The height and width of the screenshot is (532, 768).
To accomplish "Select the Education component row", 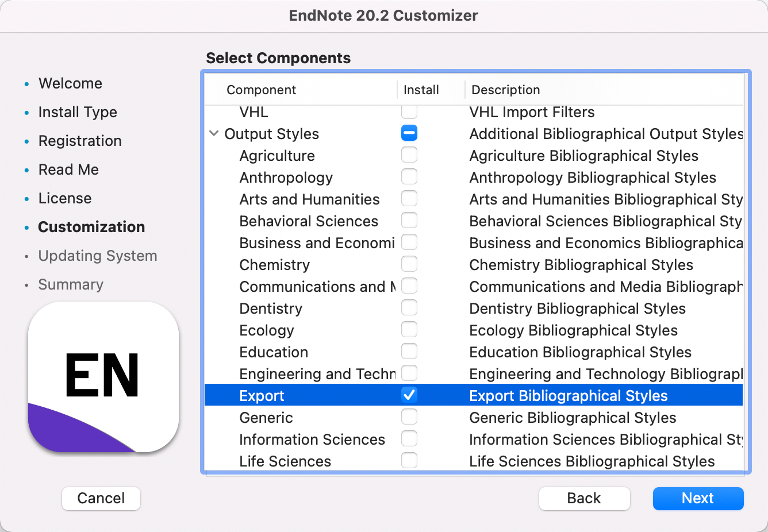I will click(x=474, y=352).
